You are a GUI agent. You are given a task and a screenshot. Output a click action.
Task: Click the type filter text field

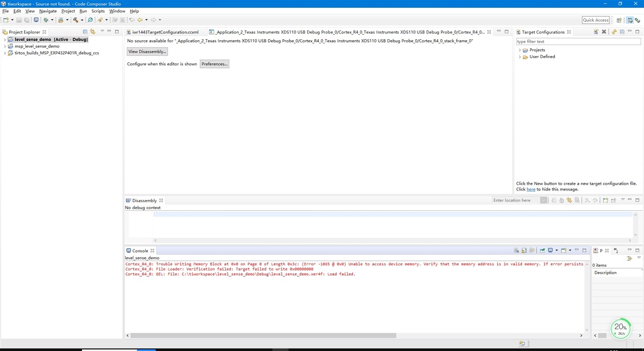point(578,41)
